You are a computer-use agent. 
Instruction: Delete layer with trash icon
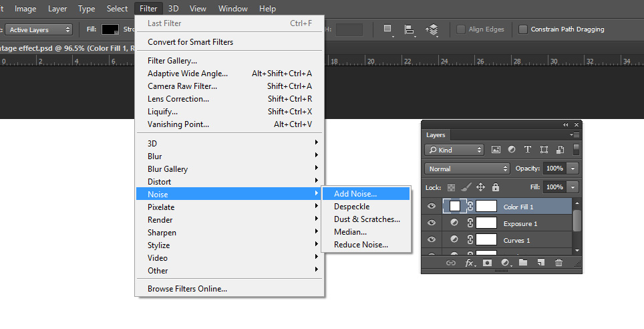pyautogui.click(x=558, y=262)
